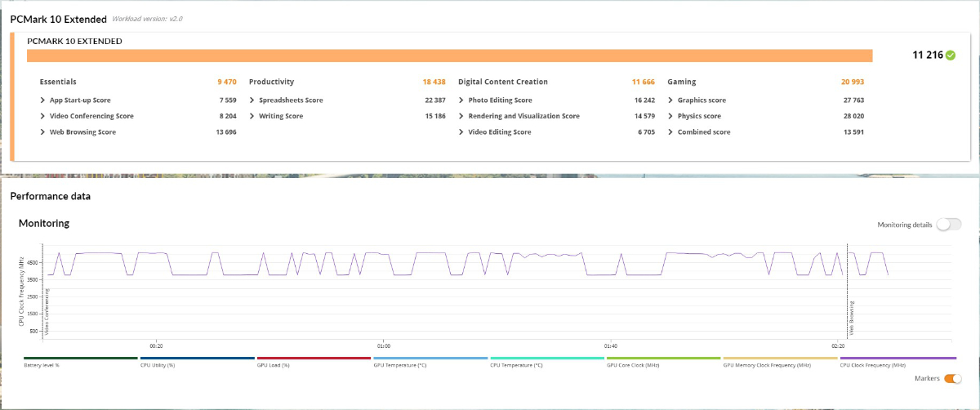Click the Spreadsheets score value 22 387

(434, 100)
